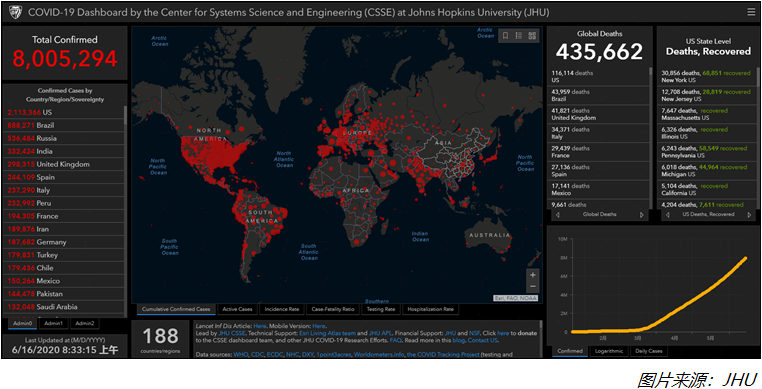Click the JHU shield logo in header

[x=15, y=12]
